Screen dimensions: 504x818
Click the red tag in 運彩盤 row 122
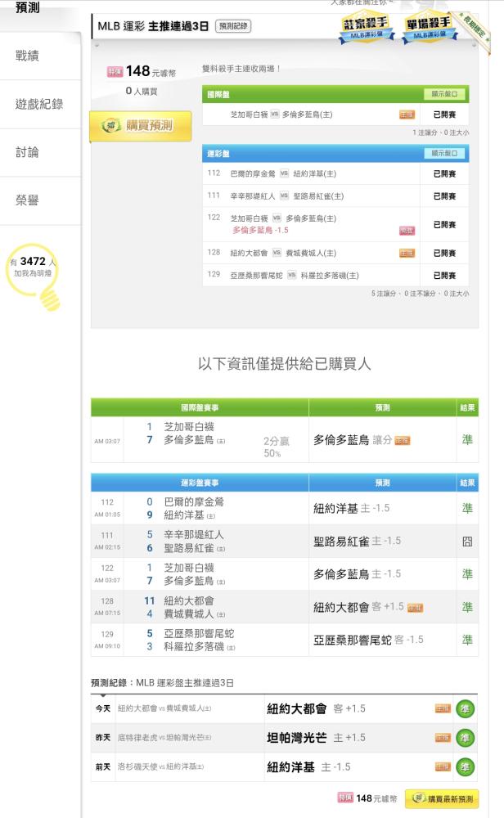click(x=407, y=231)
